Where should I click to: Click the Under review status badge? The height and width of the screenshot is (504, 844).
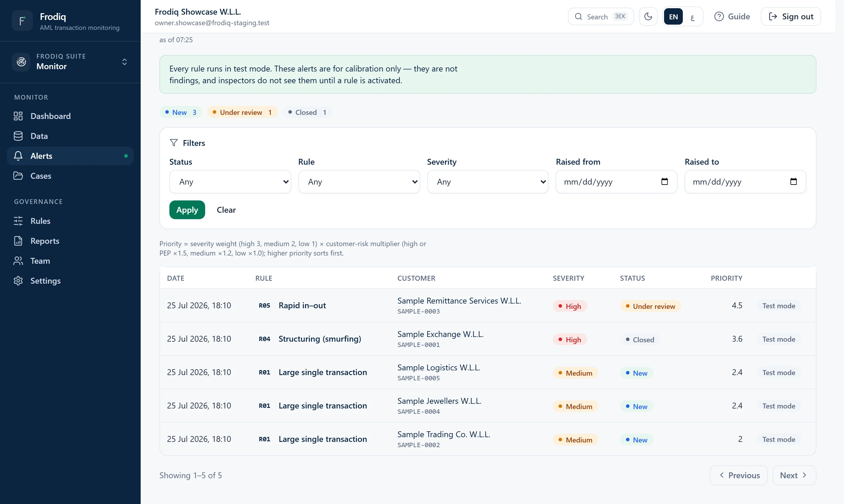pos(650,306)
